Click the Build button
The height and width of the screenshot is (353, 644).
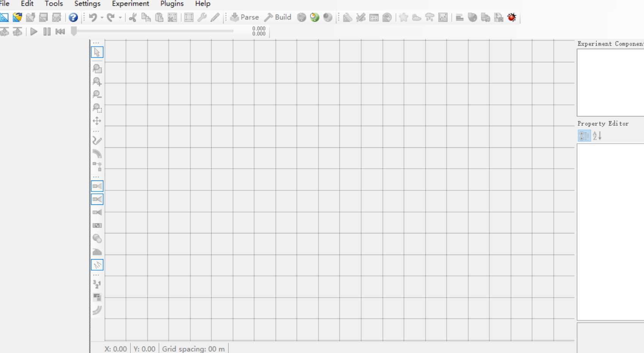tap(278, 17)
